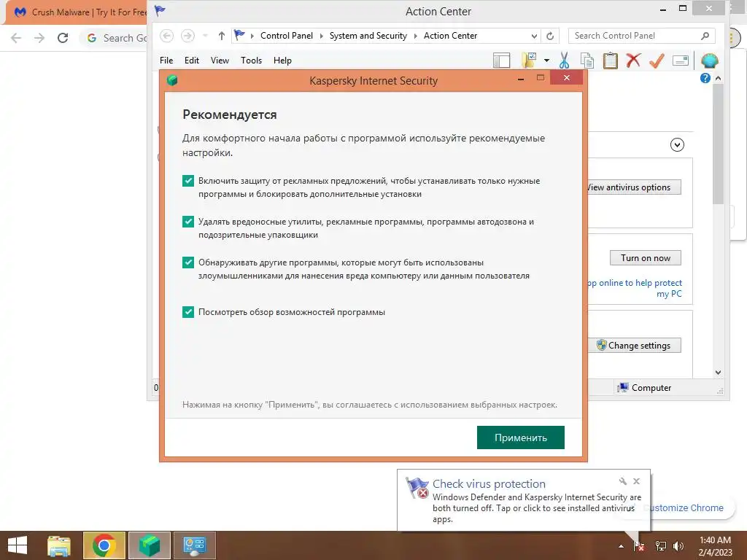Image resolution: width=747 pixels, height=560 pixels.
Task: Click the online to help protect my PC link
Action: tap(635, 288)
